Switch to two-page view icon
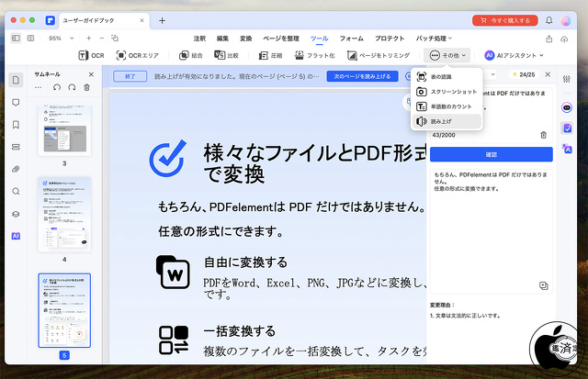The image size is (588, 379). (30, 39)
